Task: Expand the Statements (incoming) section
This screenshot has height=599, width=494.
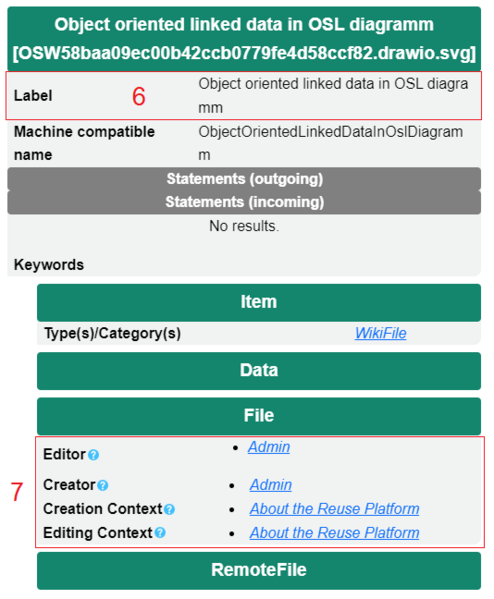Action: click(x=244, y=202)
